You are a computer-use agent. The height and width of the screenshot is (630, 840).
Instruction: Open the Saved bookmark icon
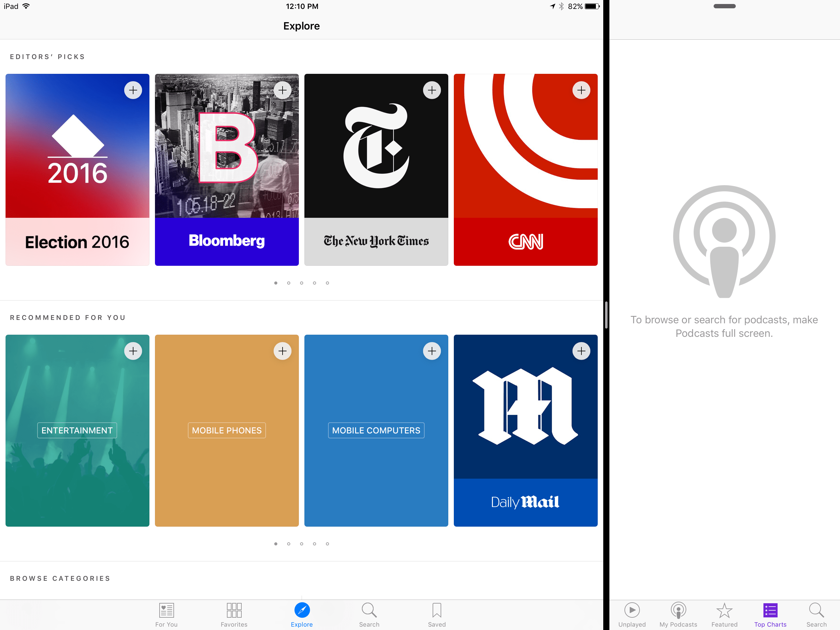coord(436,611)
